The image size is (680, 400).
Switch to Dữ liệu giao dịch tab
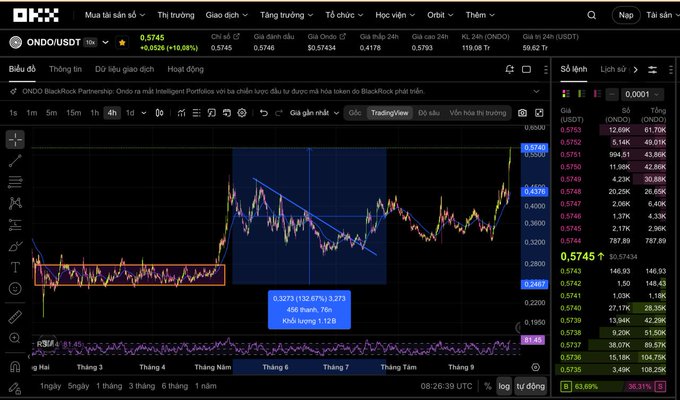click(x=124, y=69)
